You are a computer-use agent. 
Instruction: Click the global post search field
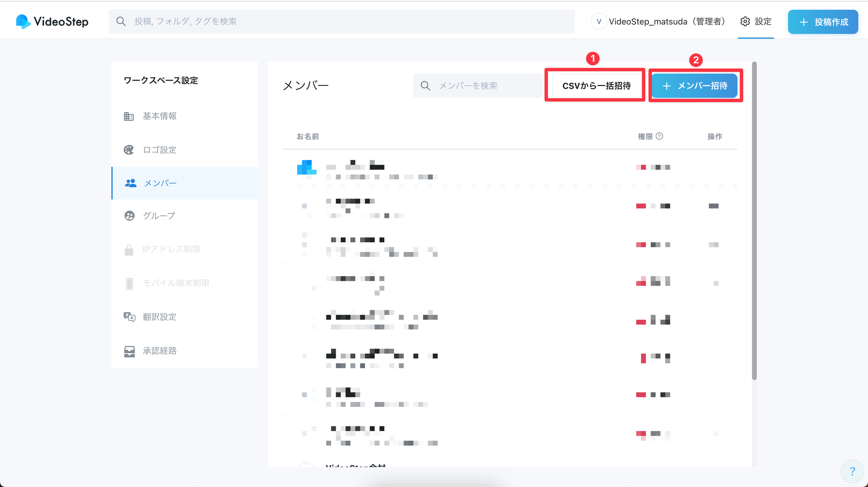(342, 22)
